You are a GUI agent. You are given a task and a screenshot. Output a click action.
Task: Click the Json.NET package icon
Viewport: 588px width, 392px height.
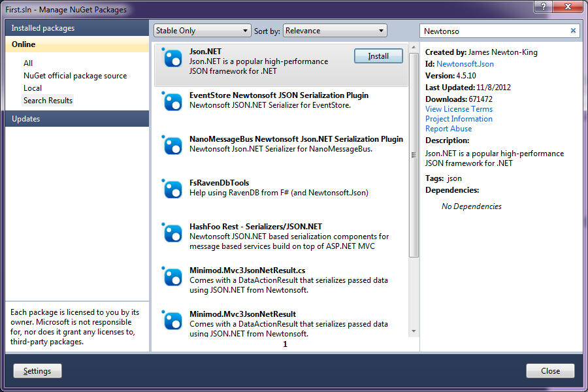172,57
